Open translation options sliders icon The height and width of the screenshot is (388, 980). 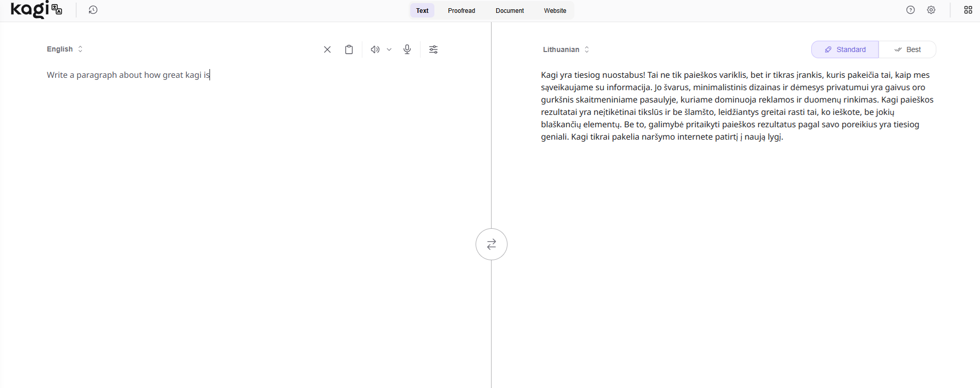(433, 49)
